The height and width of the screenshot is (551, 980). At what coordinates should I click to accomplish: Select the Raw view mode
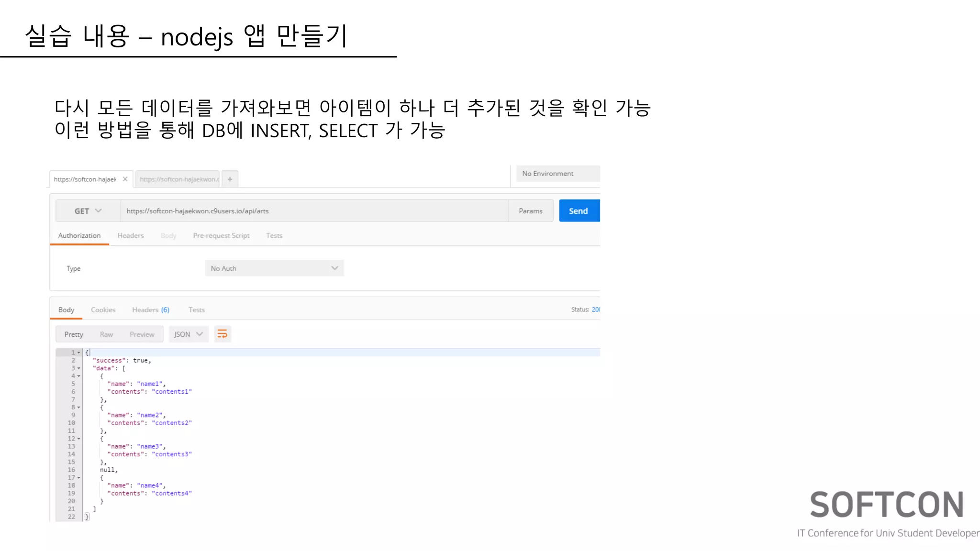tap(106, 334)
